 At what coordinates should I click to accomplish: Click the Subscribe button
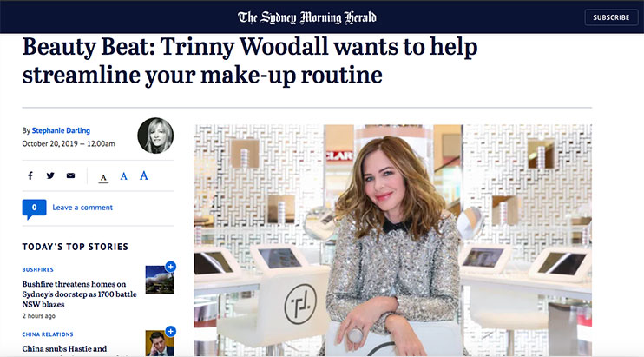(611, 17)
